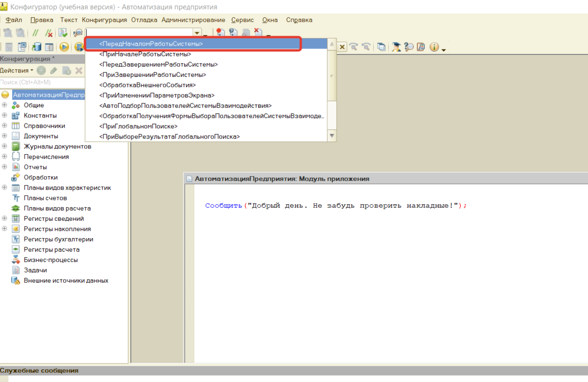Click the Proc procedure search icon
Image resolution: width=588 pixels, height=382 pixels.
pyautogui.click(x=78, y=33)
